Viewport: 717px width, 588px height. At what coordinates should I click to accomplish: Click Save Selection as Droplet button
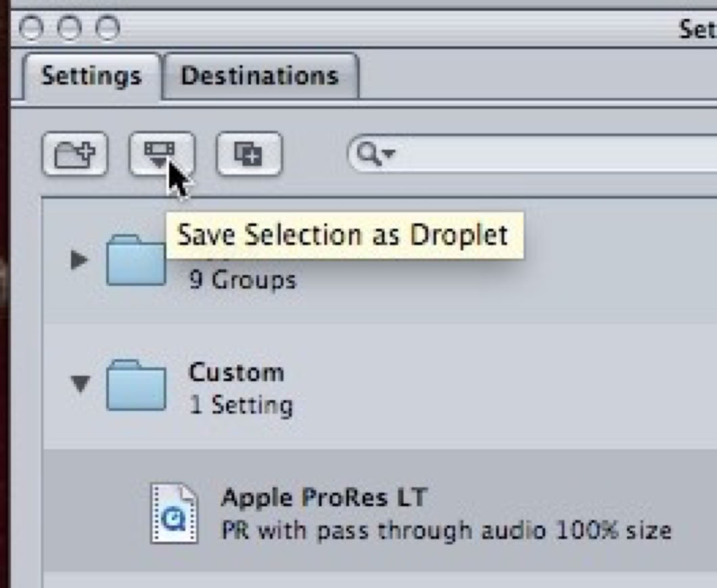click(161, 154)
